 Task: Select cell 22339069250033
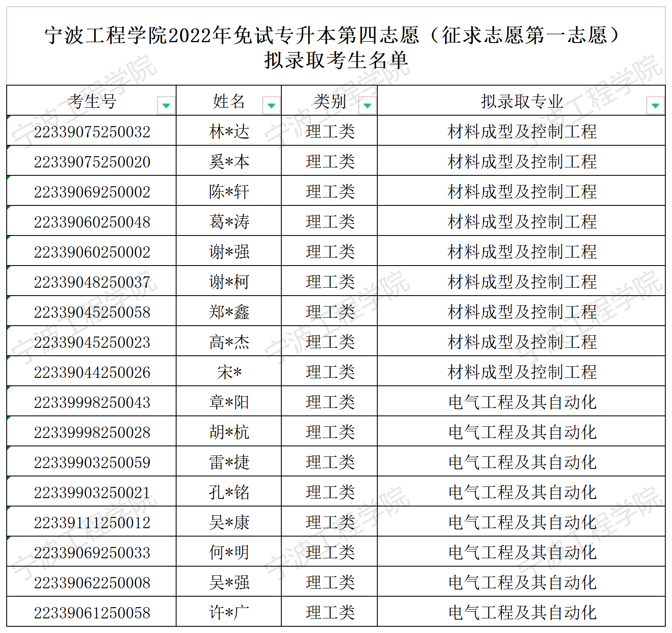91,552
